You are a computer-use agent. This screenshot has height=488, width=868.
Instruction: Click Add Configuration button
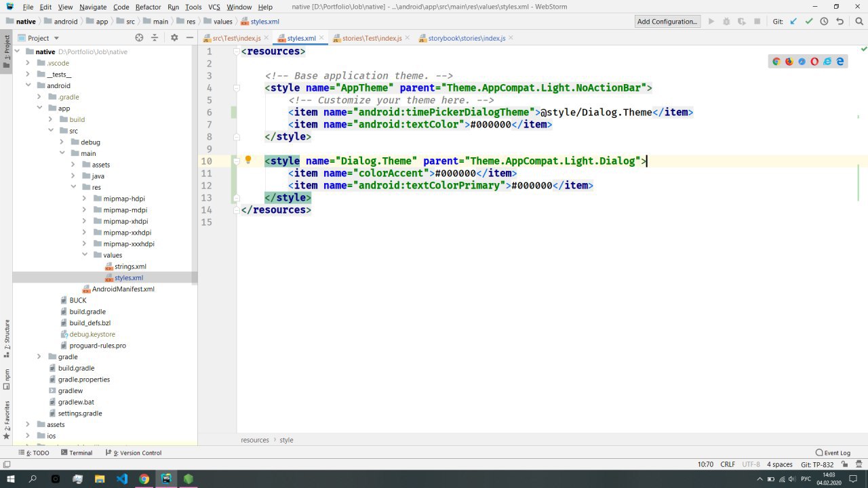click(x=667, y=22)
